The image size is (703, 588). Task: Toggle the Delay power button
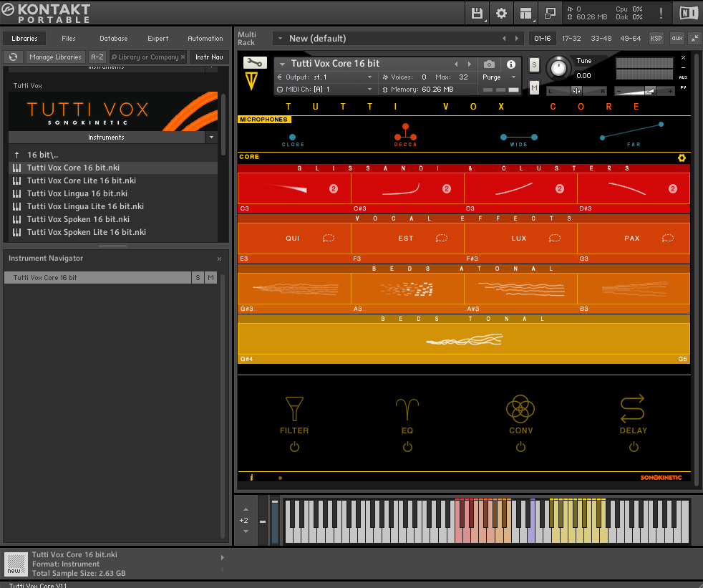(x=634, y=447)
